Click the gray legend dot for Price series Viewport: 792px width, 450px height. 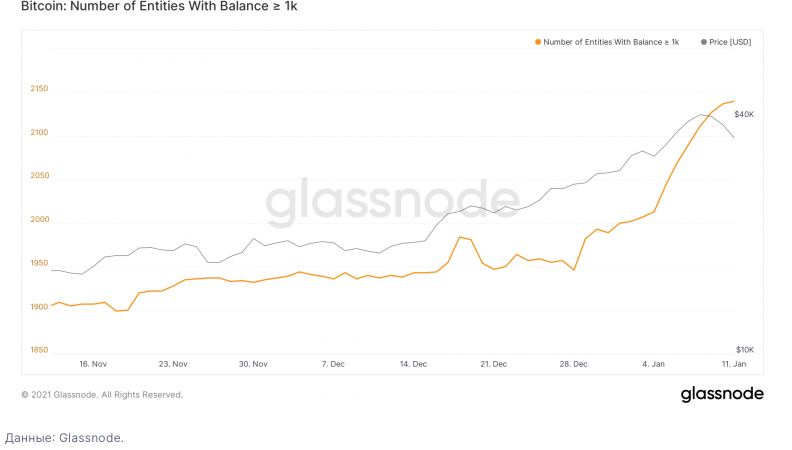tap(705, 42)
